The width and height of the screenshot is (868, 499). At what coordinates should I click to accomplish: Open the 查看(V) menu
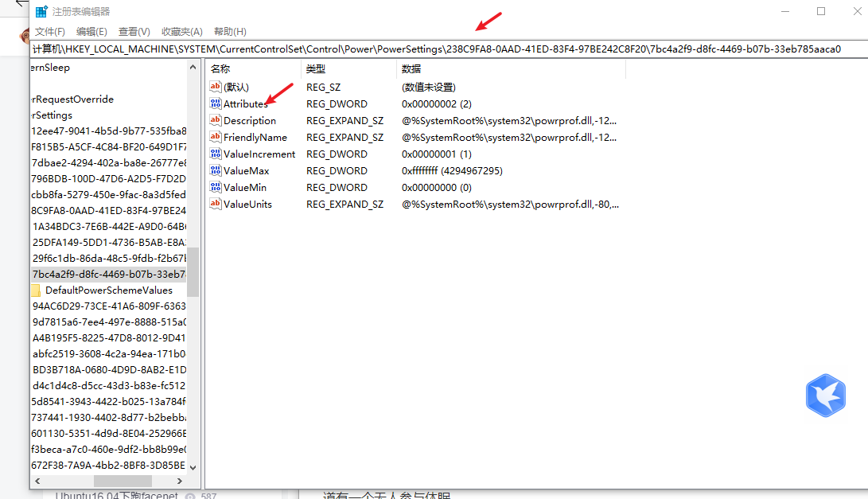[134, 32]
